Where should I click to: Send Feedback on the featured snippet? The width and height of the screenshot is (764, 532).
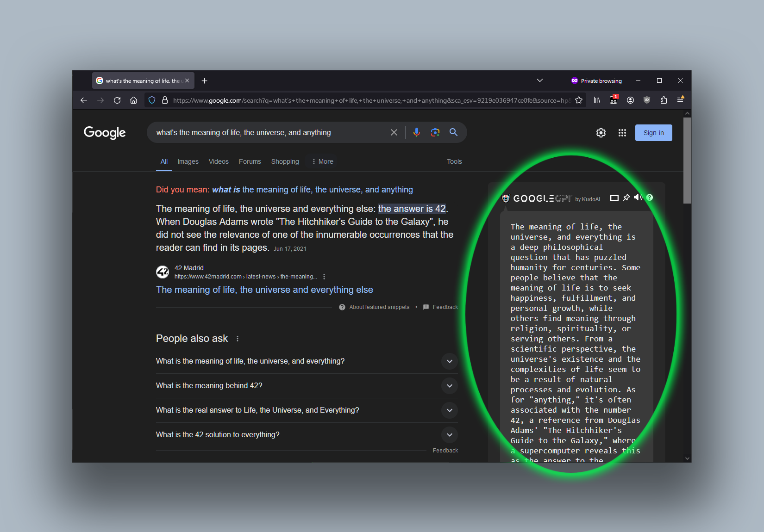441,307
